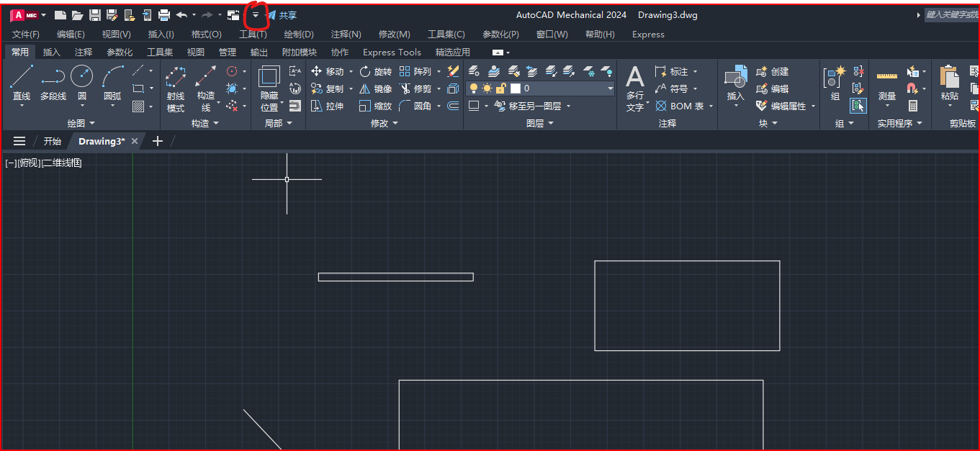The height and width of the screenshot is (451, 980).
Task: Click the 多行文字 multiline text tool
Action: click(x=635, y=88)
